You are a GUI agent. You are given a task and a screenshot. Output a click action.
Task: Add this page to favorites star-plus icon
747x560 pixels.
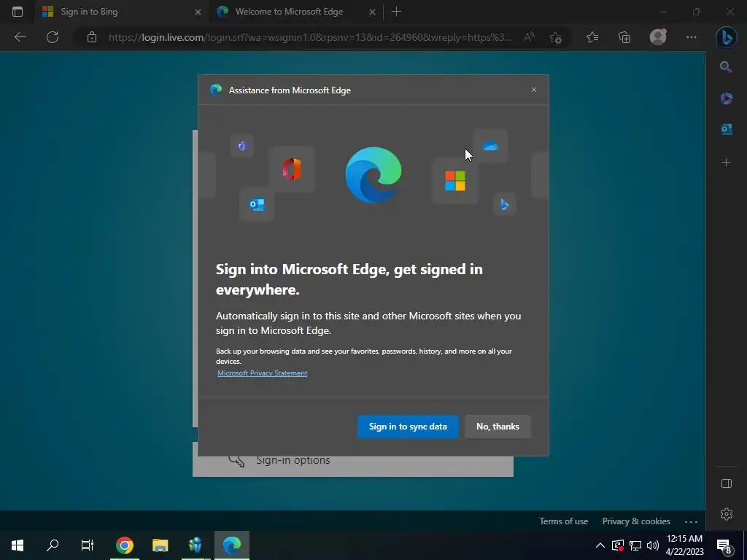pos(555,37)
